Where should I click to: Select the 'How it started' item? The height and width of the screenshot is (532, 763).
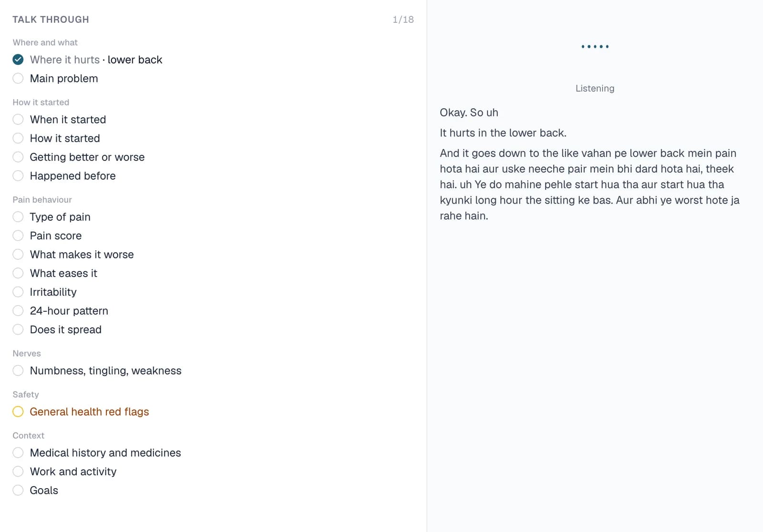coord(65,138)
